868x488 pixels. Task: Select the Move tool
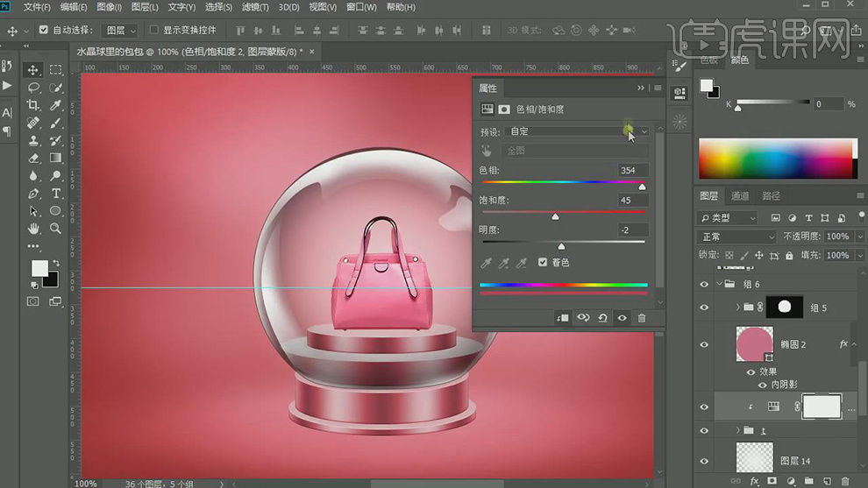[33, 70]
